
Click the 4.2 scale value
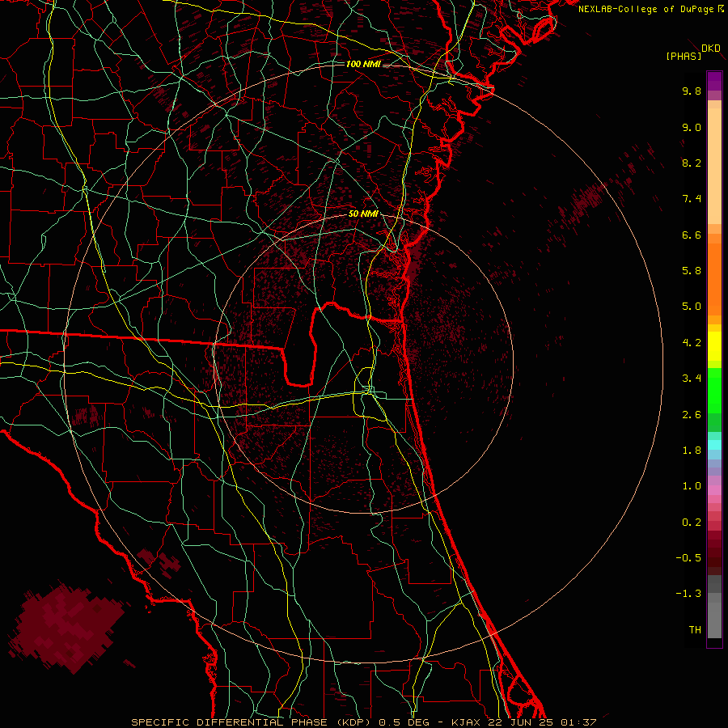tap(692, 343)
